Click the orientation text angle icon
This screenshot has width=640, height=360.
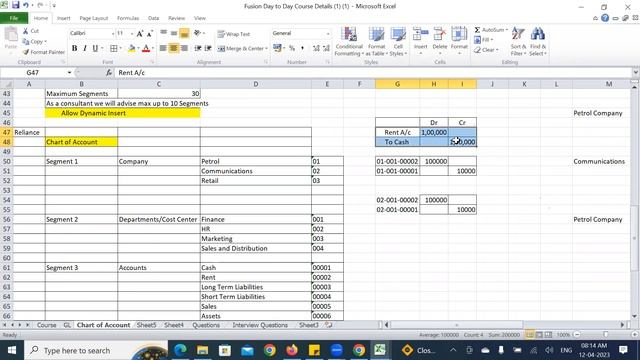tap(198, 33)
